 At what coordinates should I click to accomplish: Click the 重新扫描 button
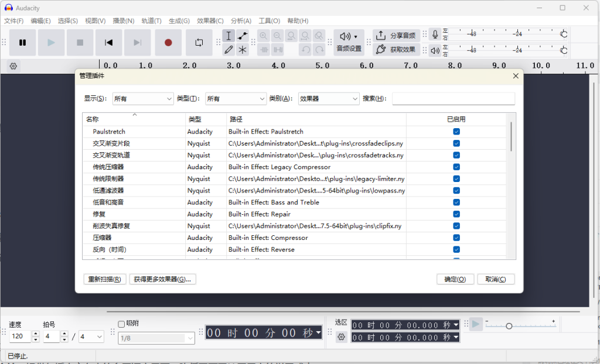pos(104,279)
